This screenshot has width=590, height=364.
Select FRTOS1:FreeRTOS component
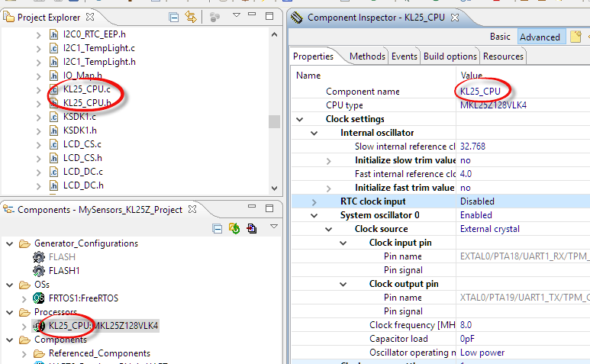point(83,298)
